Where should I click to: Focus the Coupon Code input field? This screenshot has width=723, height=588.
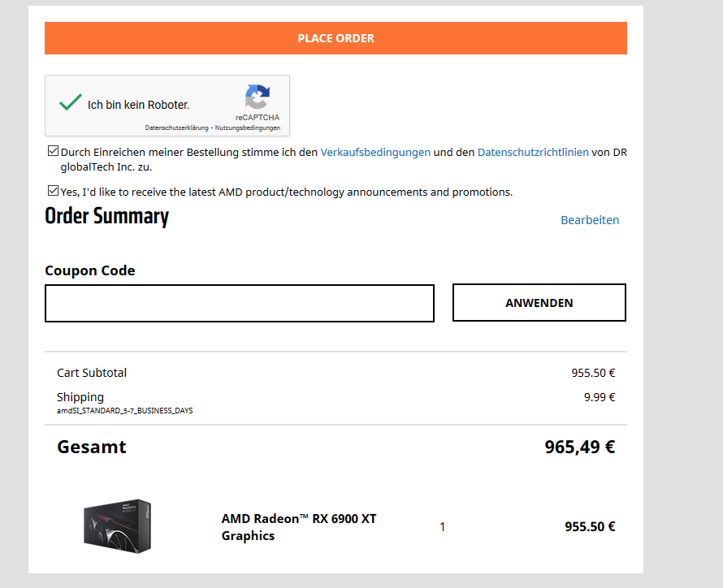tap(240, 303)
